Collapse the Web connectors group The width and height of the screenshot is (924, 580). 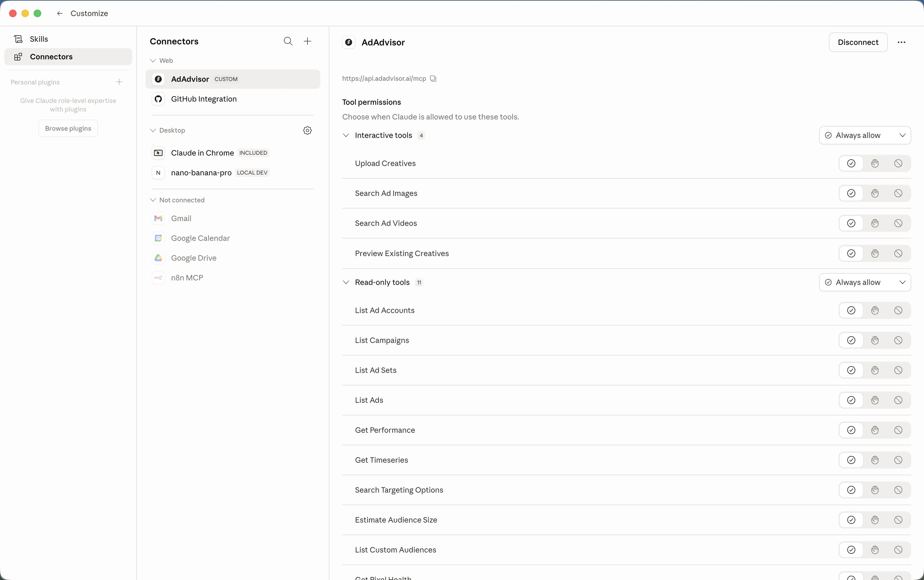tap(153, 61)
